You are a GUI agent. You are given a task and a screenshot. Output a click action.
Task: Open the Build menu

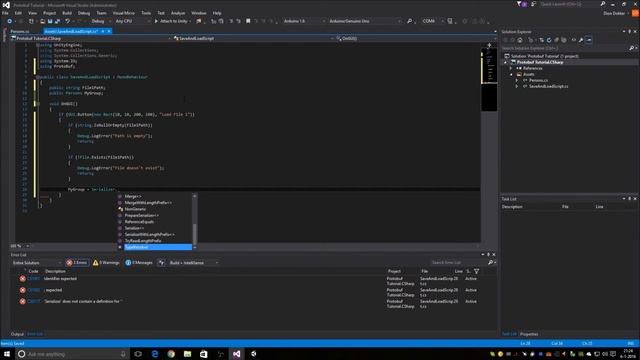click(67, 13)
